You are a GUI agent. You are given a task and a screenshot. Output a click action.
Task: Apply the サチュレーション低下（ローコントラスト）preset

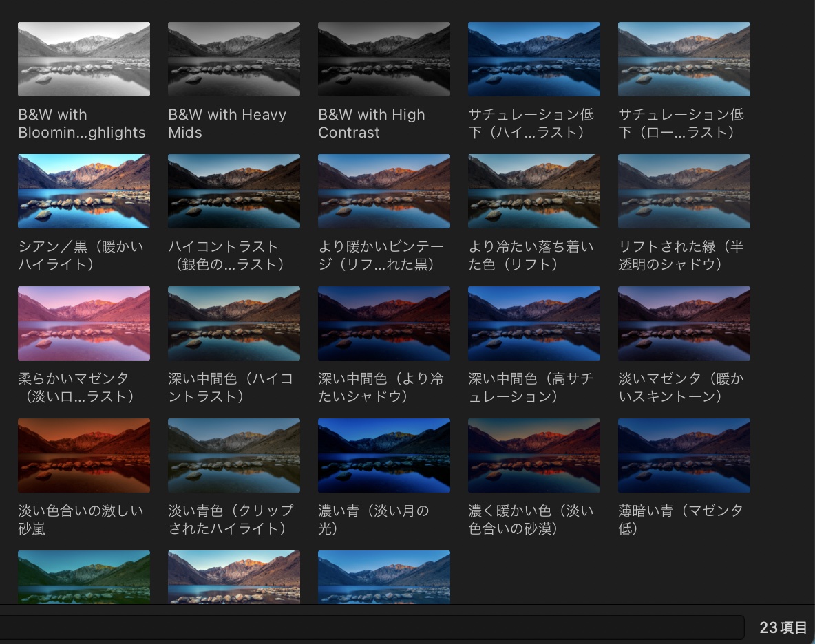click(684, 59)
